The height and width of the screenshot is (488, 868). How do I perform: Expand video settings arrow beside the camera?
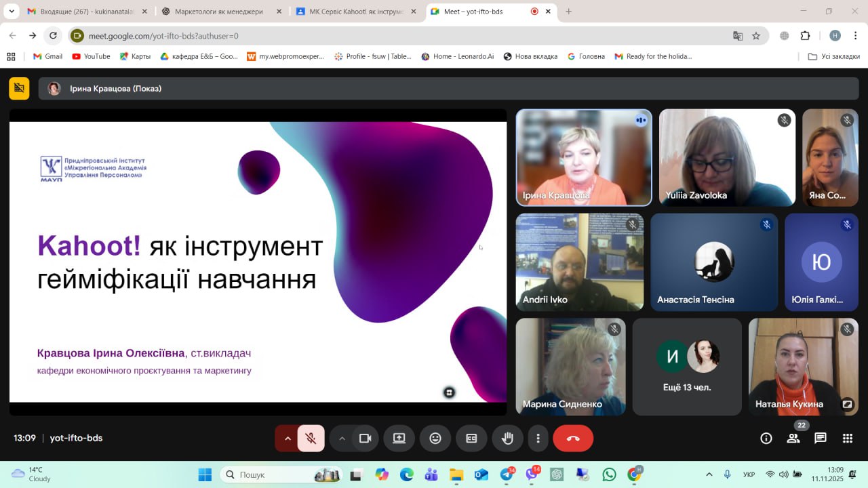(x=342, y=439)
